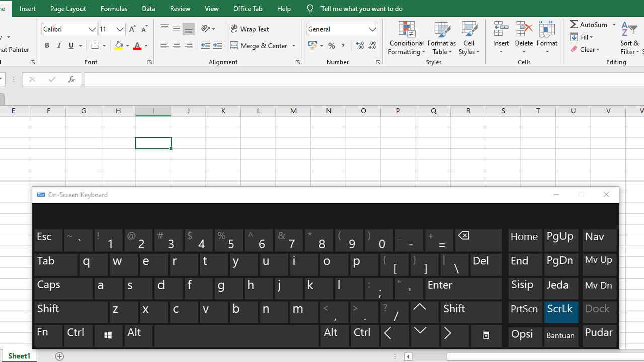Screen dimensions: 644x362
Task: Open Alignment dialog launcher
Action: tap(298, 62)
